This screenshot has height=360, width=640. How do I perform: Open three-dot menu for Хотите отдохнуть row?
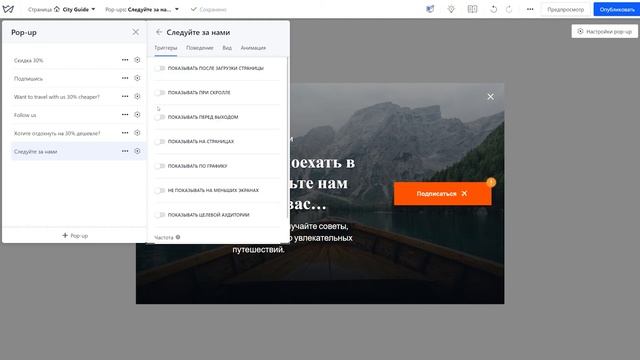125,133
